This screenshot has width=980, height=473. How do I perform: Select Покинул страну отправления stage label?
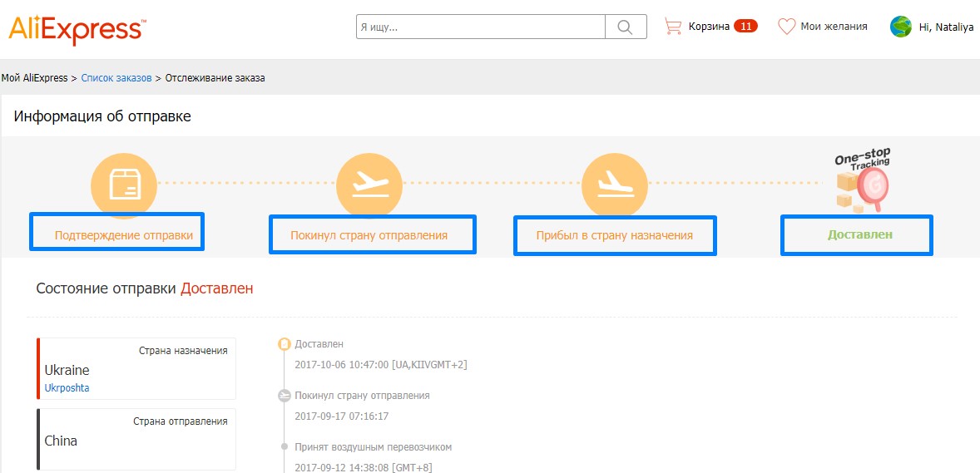coord(369,235)
